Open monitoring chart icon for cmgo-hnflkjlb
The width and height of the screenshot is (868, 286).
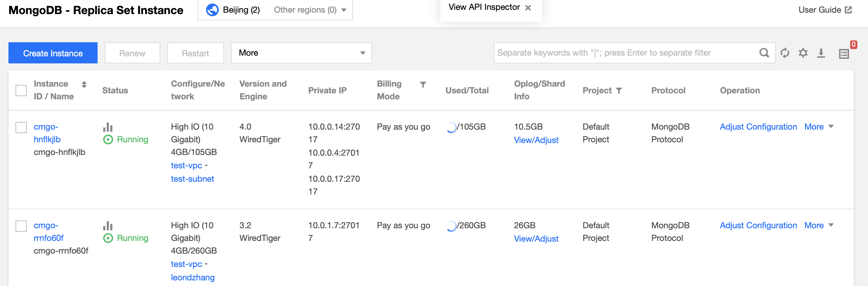tap(108, 127)
